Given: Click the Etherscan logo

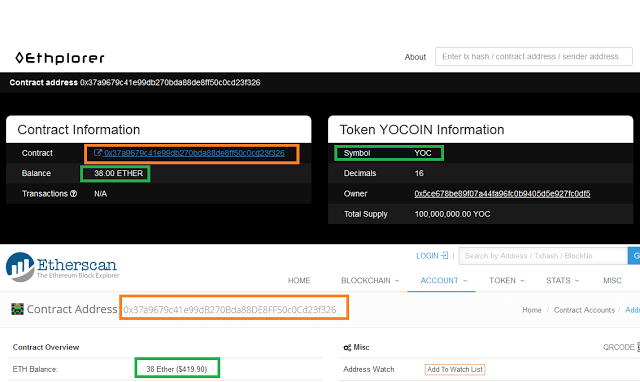Looking at the screenshot, I should point(62,267).
